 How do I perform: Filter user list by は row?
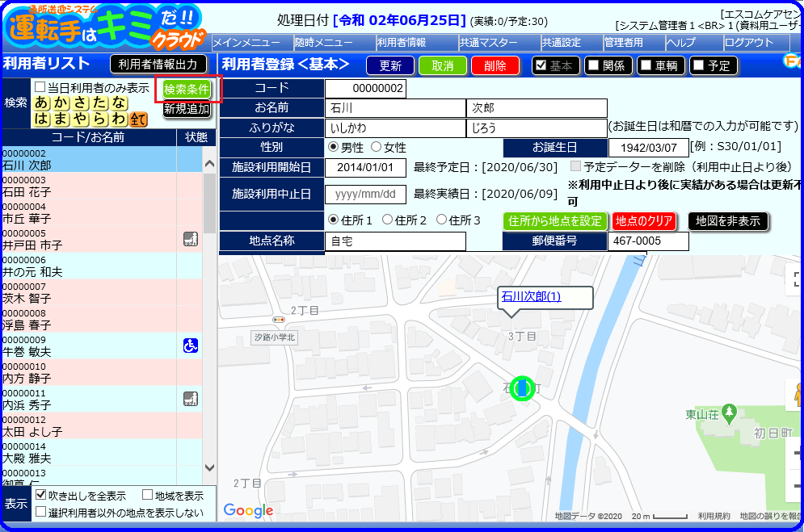41,119
